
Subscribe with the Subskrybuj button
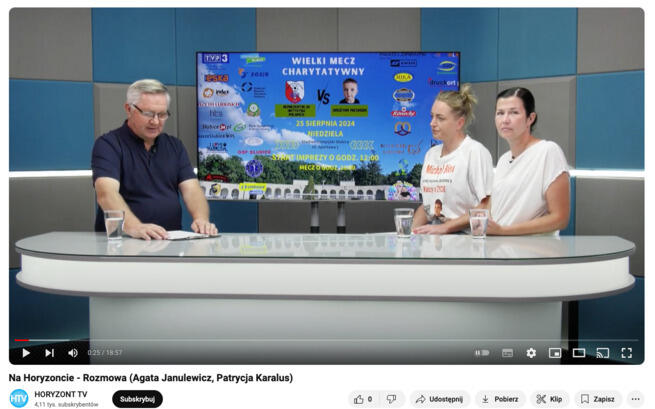click(x=137, y=399)
